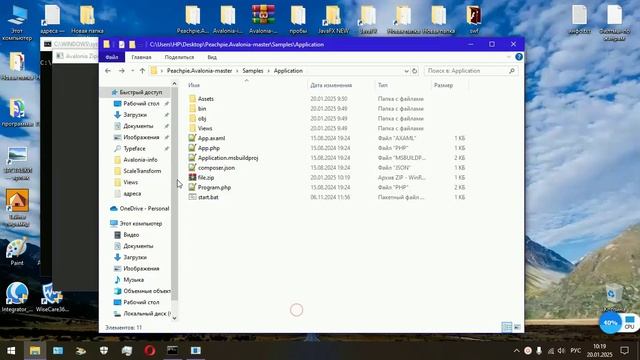Image resolution: width=640 pixels, height=360 pixels.
Task: Expand the path chevron after Samples
Action: (269, 71)
